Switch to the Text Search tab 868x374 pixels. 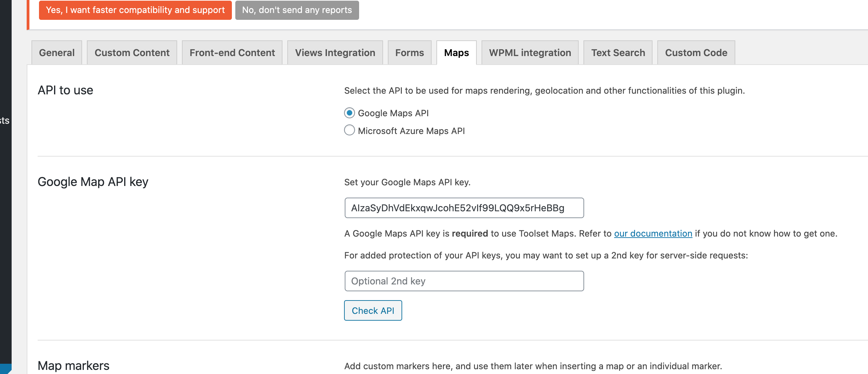pyautogui.click(x=618, y=53)
